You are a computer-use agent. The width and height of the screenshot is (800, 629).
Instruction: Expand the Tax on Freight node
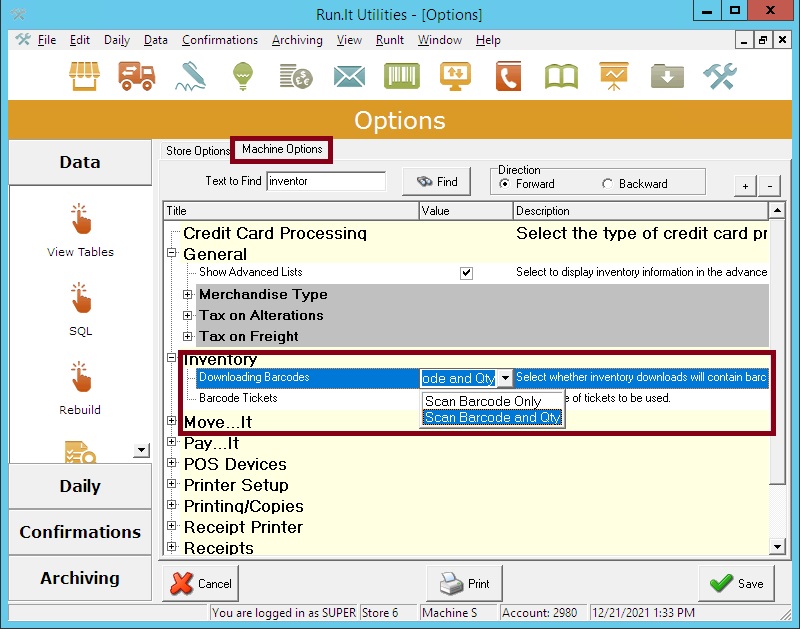[x=188, y=336]
